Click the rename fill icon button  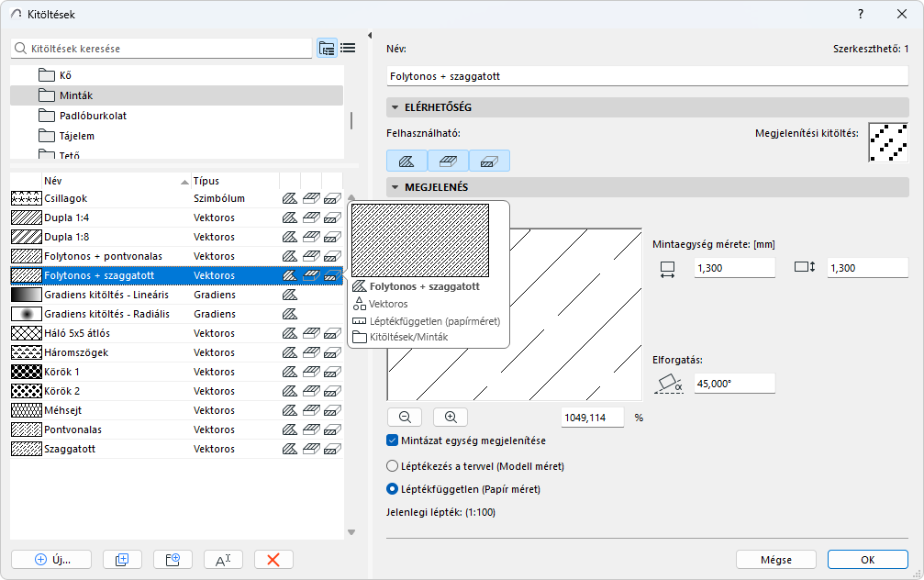click(x=222, y=559)
